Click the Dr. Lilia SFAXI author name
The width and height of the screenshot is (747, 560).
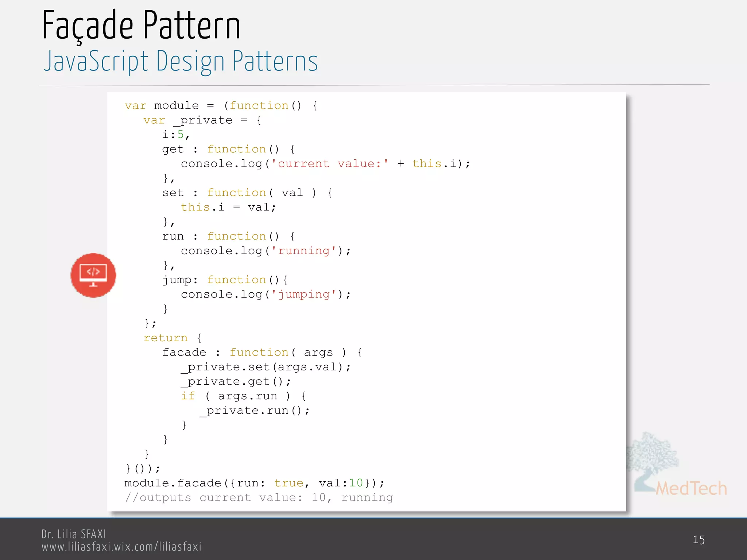74,534
